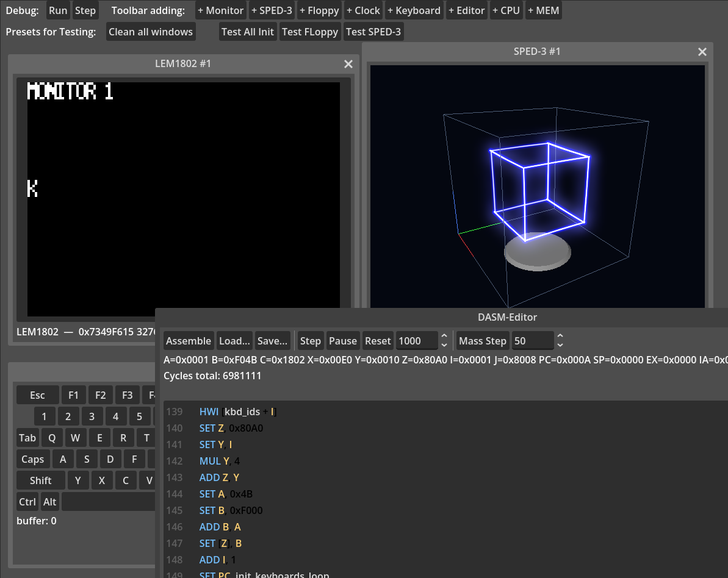Run the Test FLoppy preset
This screenshot has height=578, width=728.
pyautogui.click(x=310, y=32)
